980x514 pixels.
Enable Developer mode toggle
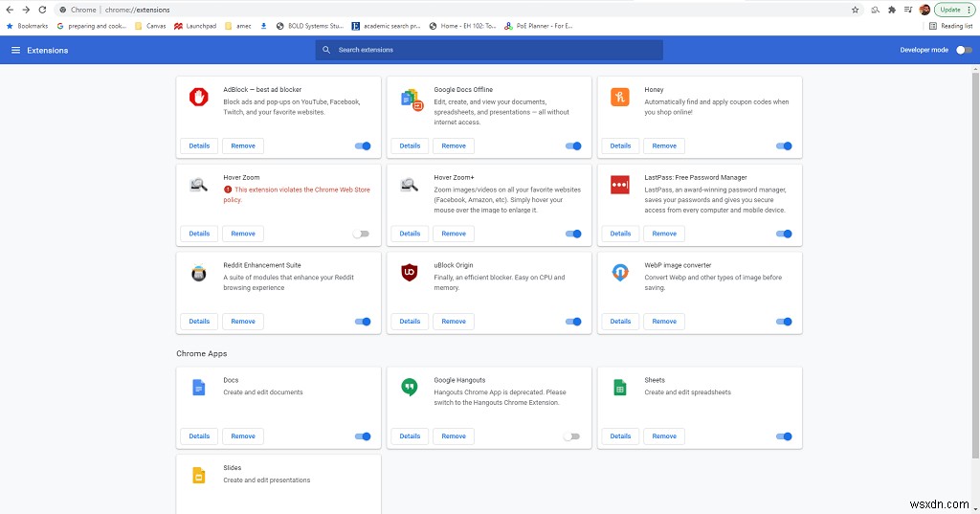[963, 50]
